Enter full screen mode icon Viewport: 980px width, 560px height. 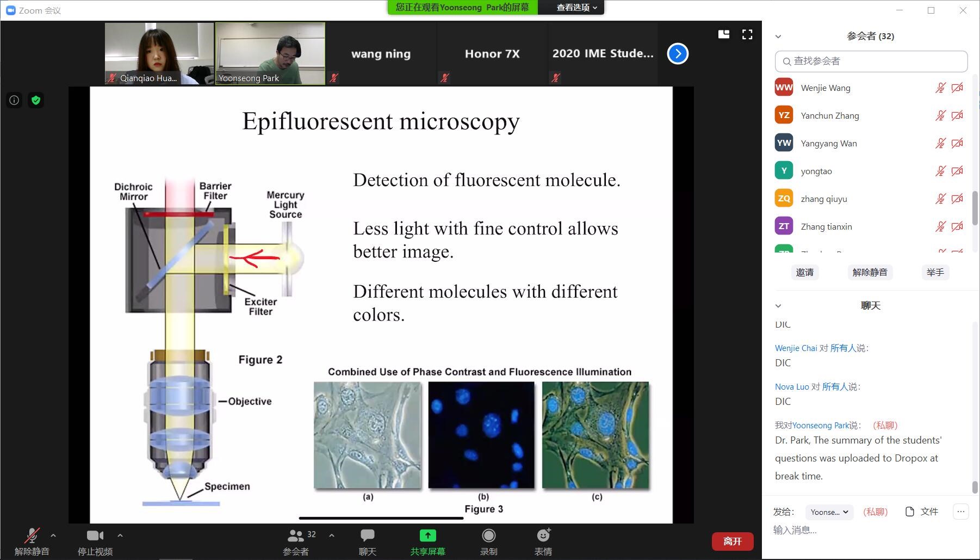point(747,35)
